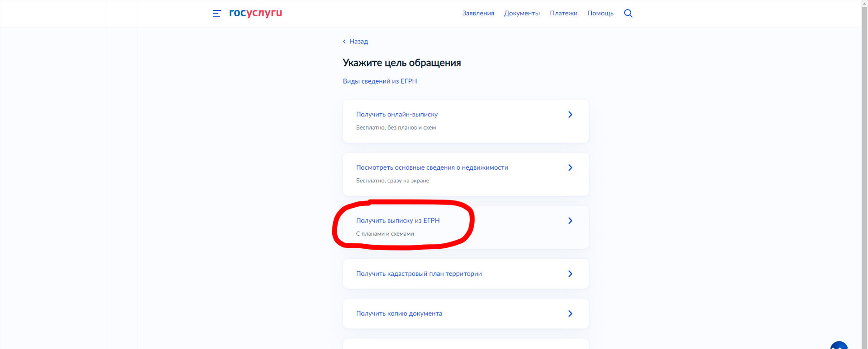Click the vertical page scrollbar
The image size is (868, 349).
864,174
